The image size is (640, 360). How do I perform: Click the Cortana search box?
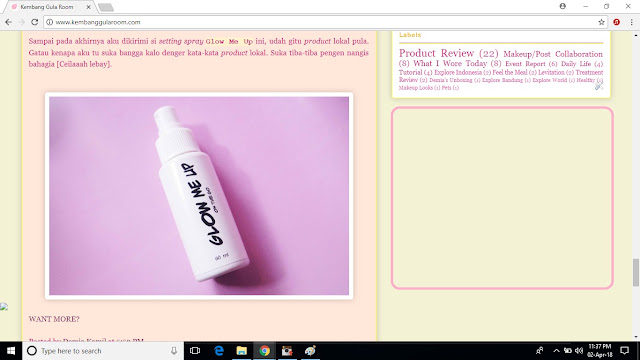(x=103, y=351)
